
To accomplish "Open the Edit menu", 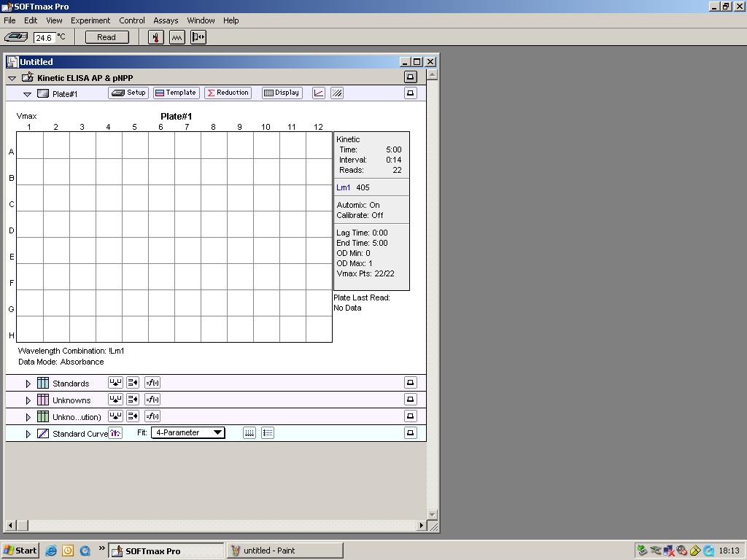I will (x=31, y=20).
